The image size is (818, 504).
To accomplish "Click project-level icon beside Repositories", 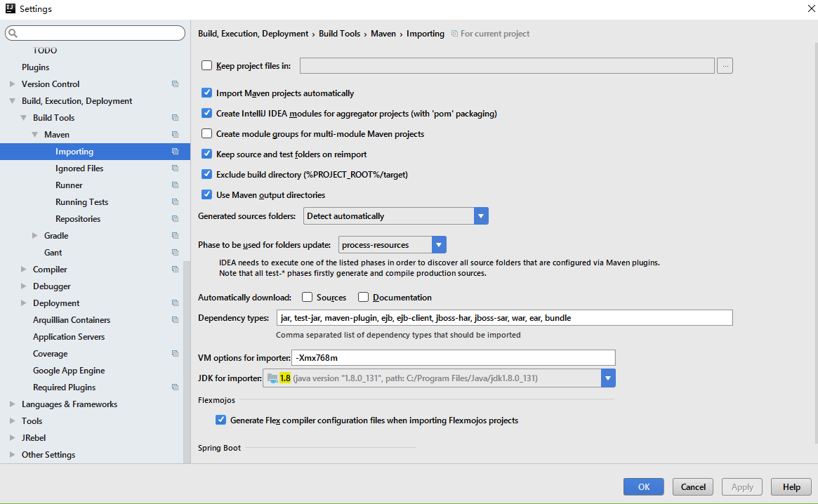I will click(x=176, y=218).
